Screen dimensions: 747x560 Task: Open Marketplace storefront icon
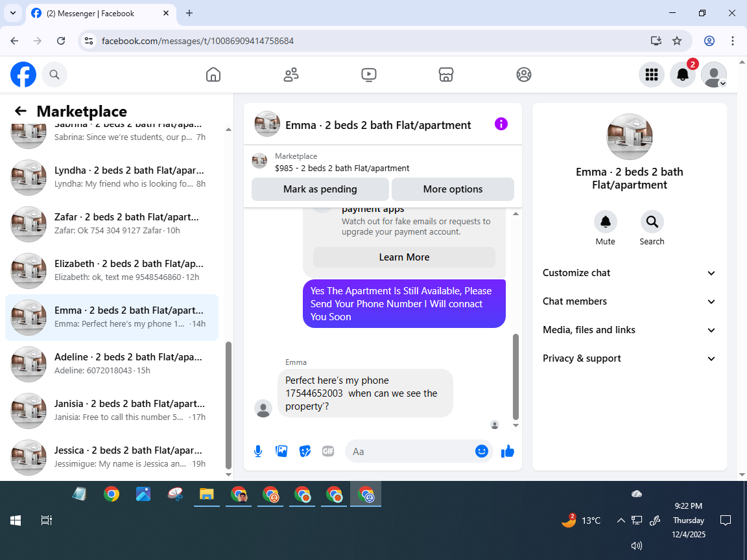446,75
